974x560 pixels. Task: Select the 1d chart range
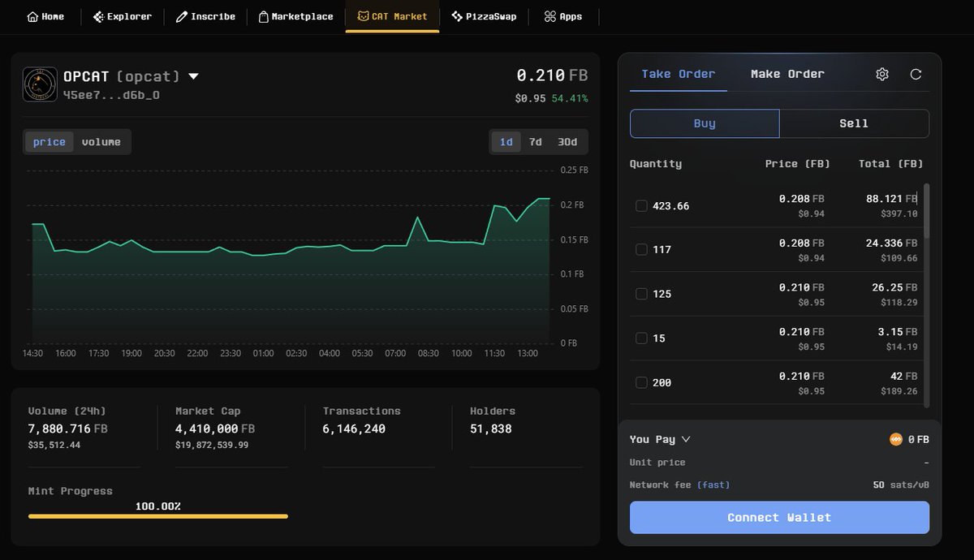pyautogui.click(x=506, y=142)
